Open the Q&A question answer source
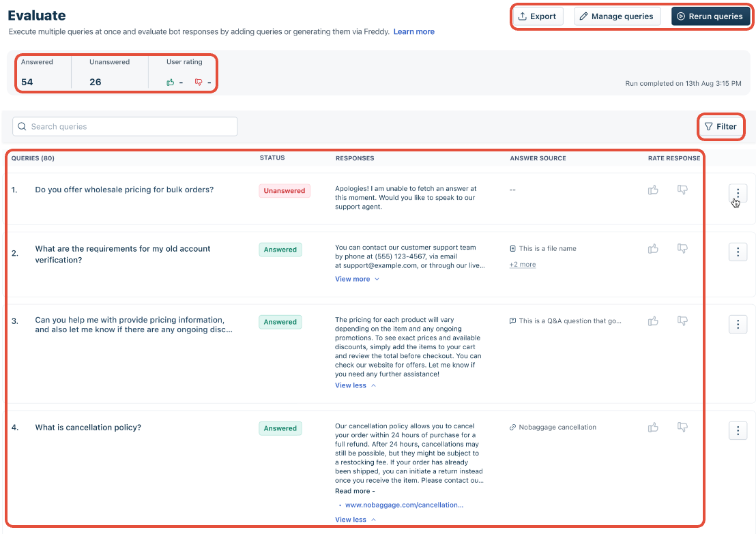This screenshot has height=534, width=756. pos(565,321)
